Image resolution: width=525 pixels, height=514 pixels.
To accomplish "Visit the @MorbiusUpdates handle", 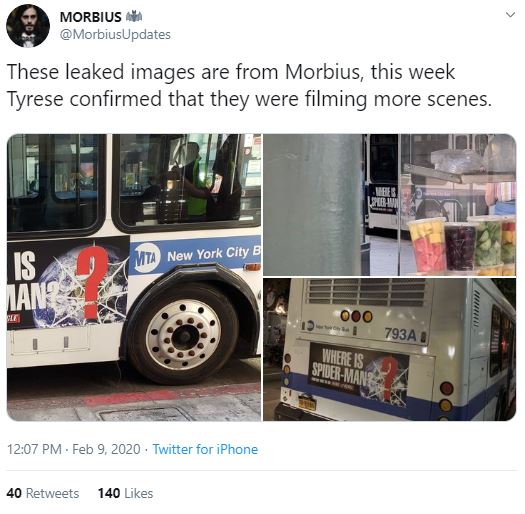I will click(x=115, y=34).
